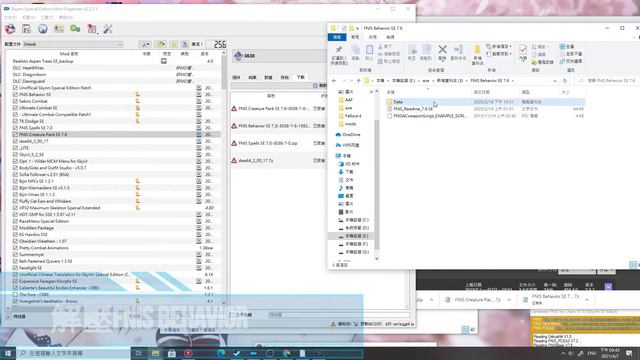Screen dimensions: 640x360
Task: Open the Nexus globe icon in Mod Organizer
Action: pos(42,29)
